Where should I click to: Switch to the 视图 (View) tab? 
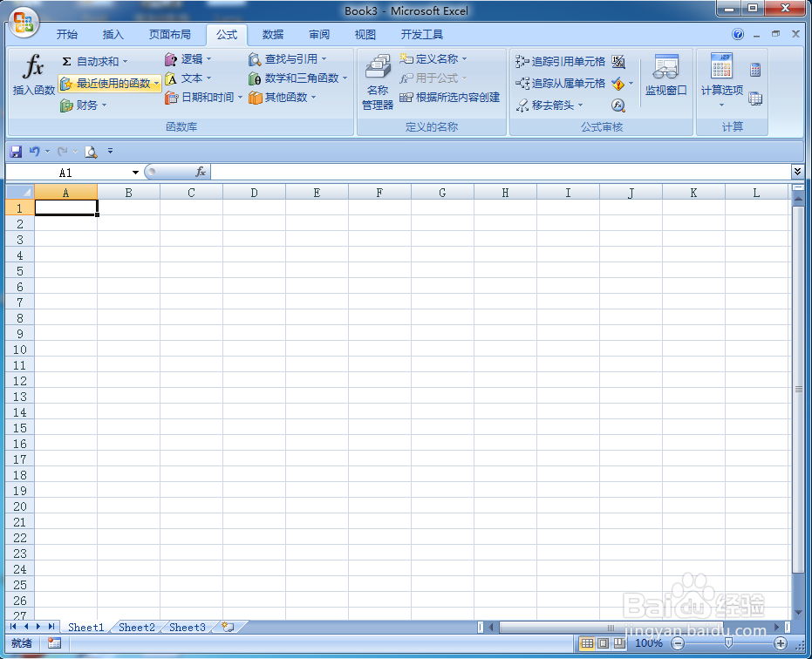[x=365, y=35]
